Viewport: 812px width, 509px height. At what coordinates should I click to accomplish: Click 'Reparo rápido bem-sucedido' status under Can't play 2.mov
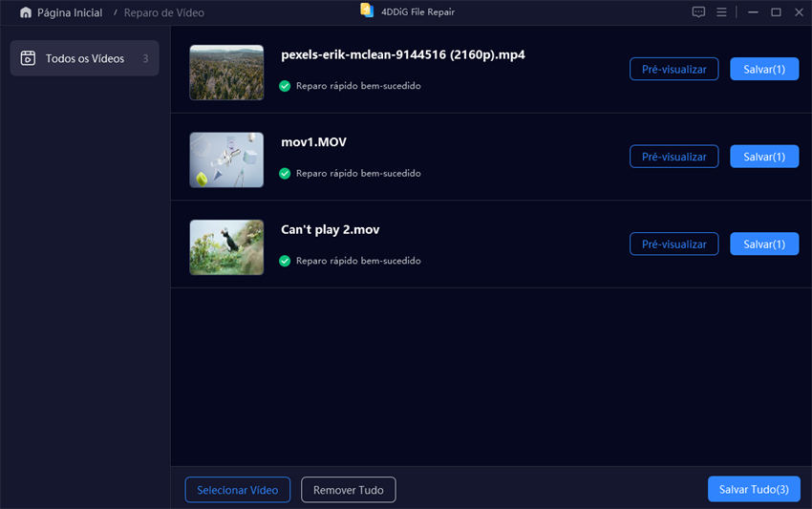click(x=358, y=261)
